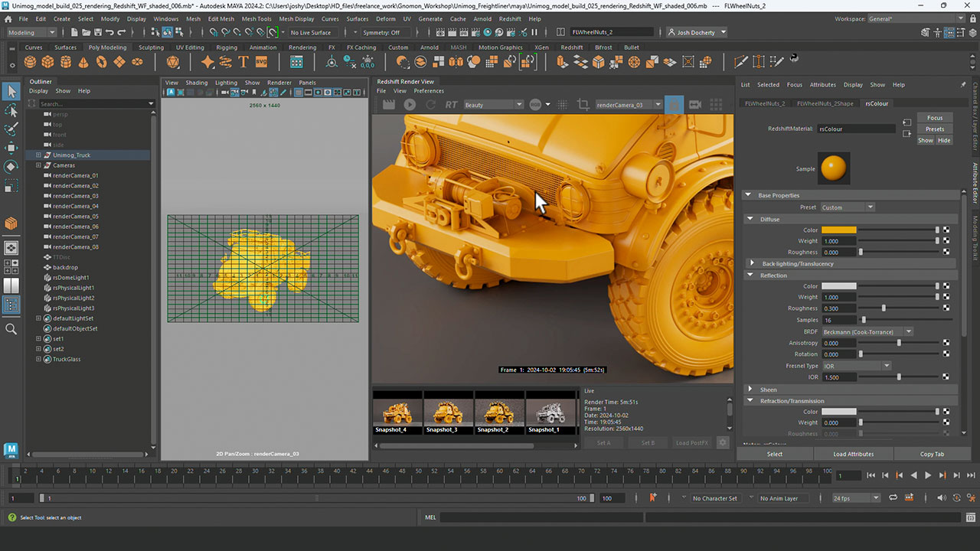The height and width of the screenshot is (551, 980).
Task: Click the render region crop icon
Action: [583, 105]
